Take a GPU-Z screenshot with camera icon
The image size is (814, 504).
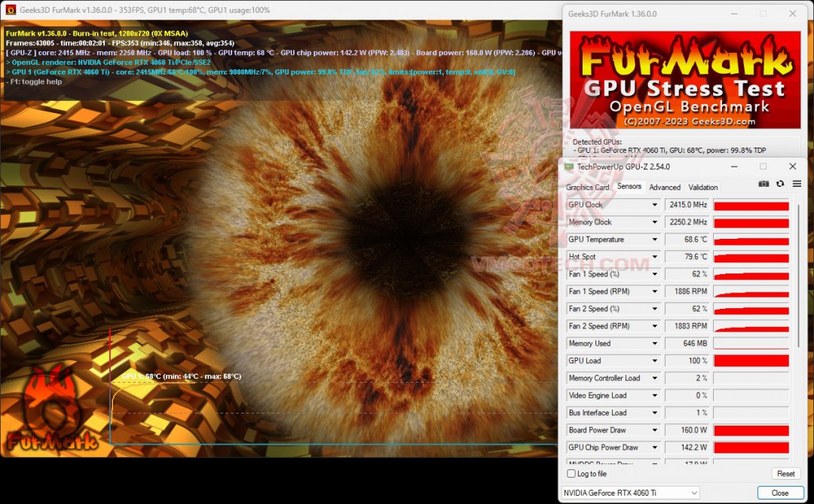coord(763,184)
